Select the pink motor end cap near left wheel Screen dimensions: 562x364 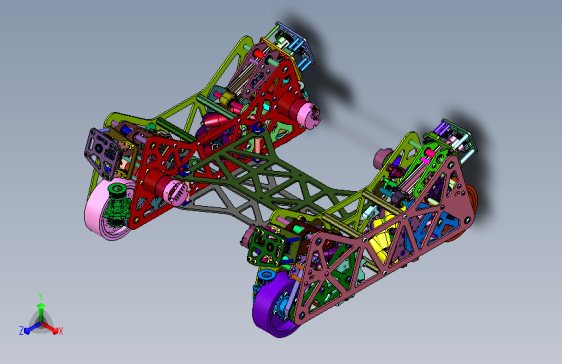tap(176, 193)
